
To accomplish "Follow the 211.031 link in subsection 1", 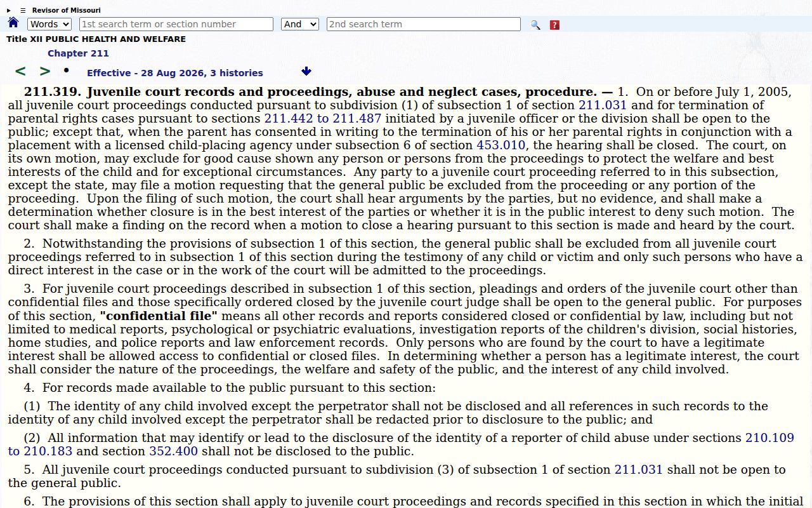I will pos(603,105).
